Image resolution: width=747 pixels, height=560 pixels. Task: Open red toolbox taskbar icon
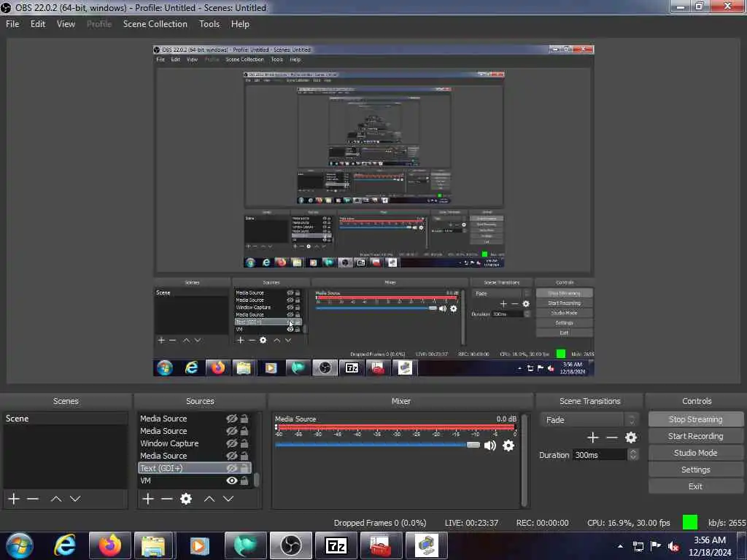click(381, 545)
